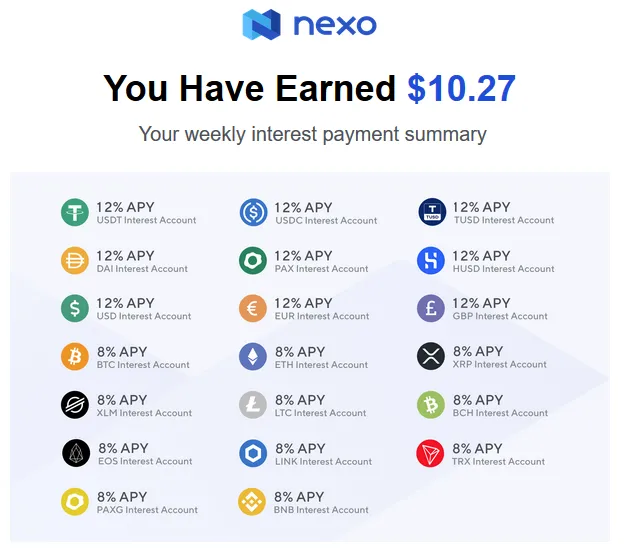Click the orange Bitcoin BTC icon
Screen dimensions: 633x557
pos(75,356)
